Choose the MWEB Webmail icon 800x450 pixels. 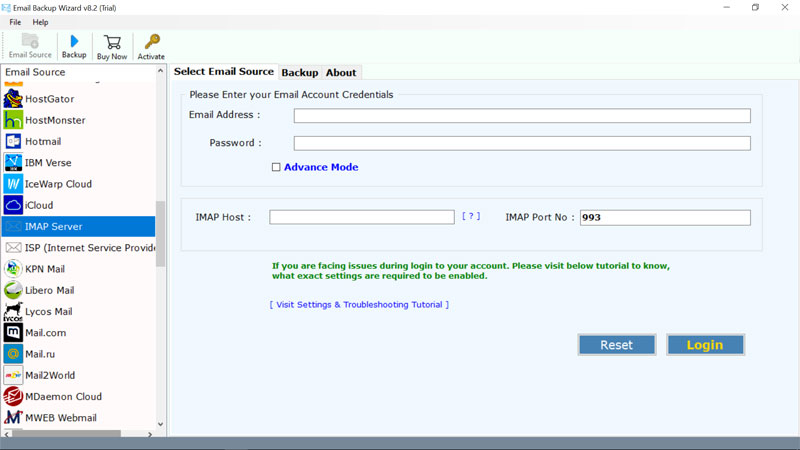click(13, 418)
